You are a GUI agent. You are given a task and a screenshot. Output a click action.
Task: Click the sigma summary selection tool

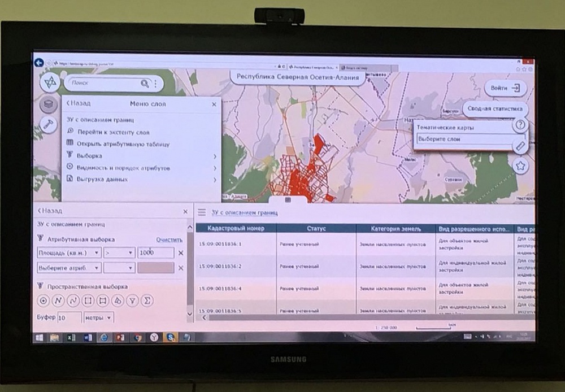[x=147, y=300]
